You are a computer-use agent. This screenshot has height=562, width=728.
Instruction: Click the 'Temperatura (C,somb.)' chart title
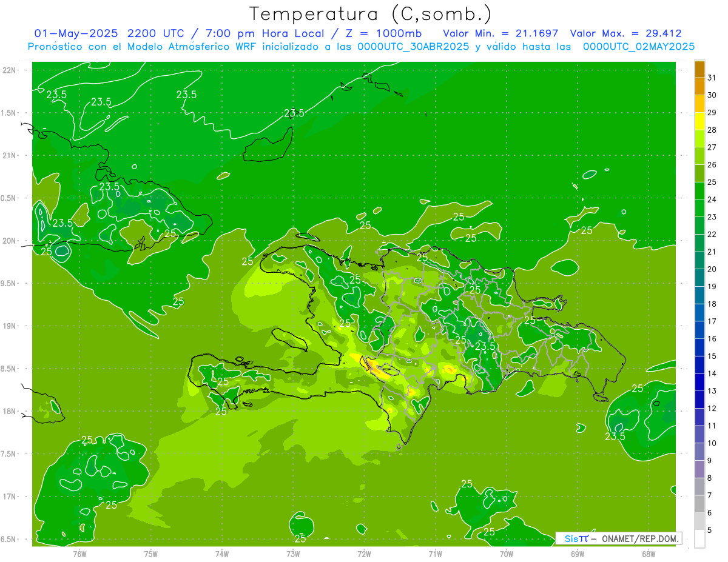pos(371,14)
